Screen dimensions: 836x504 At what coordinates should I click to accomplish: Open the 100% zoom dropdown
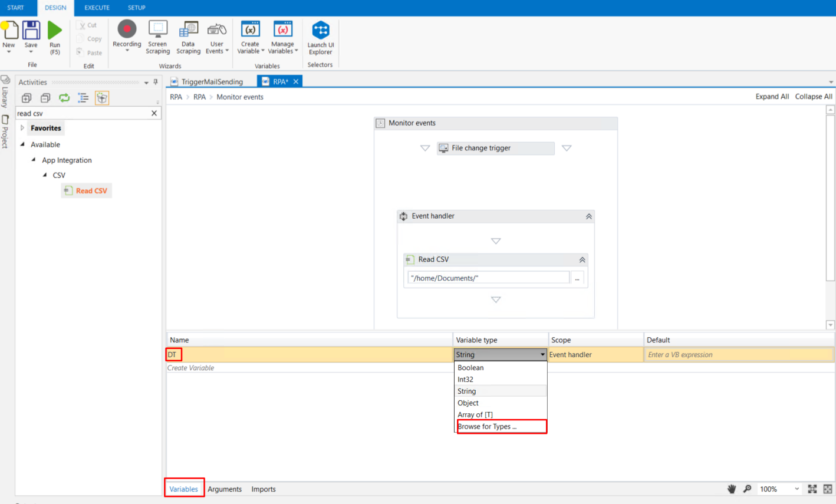point(796,489)
